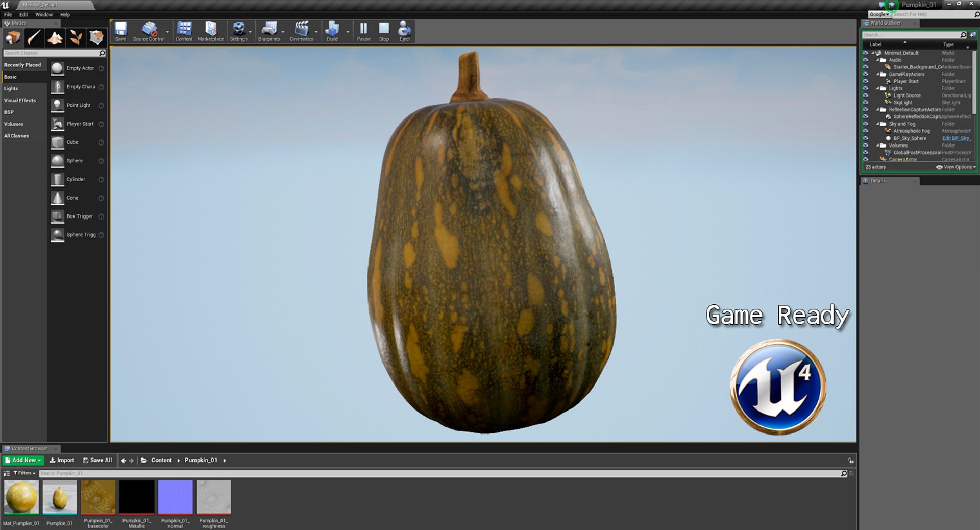Viewport: 980px width, 530px height.
Task: Pause the simulation
Action: tap(363, 31)
